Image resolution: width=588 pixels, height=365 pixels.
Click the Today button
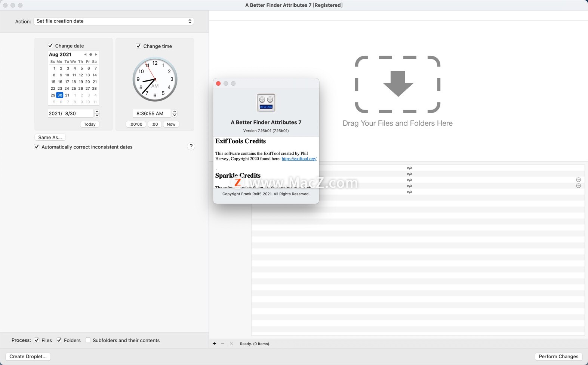coord(90,124)
